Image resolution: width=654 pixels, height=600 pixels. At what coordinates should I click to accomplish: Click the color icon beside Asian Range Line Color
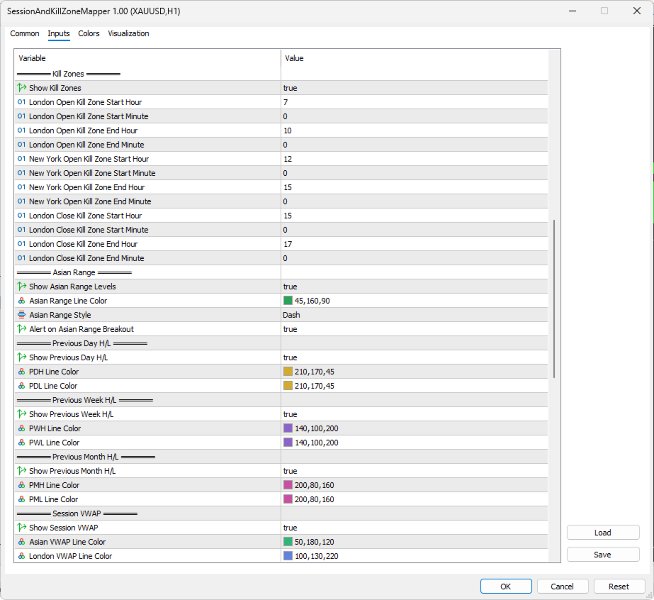(22, 301)
